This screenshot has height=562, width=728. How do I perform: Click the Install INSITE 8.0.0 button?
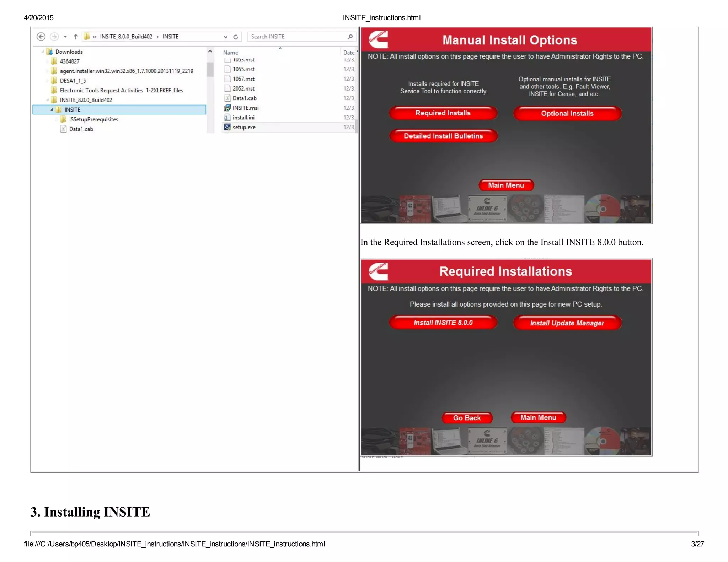click(x=443, y=323)
